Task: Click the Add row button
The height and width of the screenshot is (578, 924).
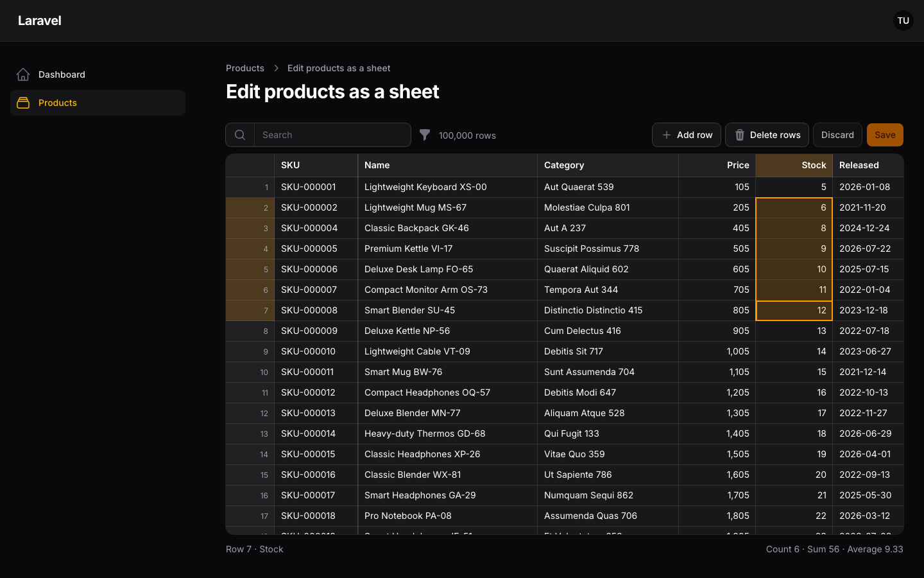Action: 687,135
